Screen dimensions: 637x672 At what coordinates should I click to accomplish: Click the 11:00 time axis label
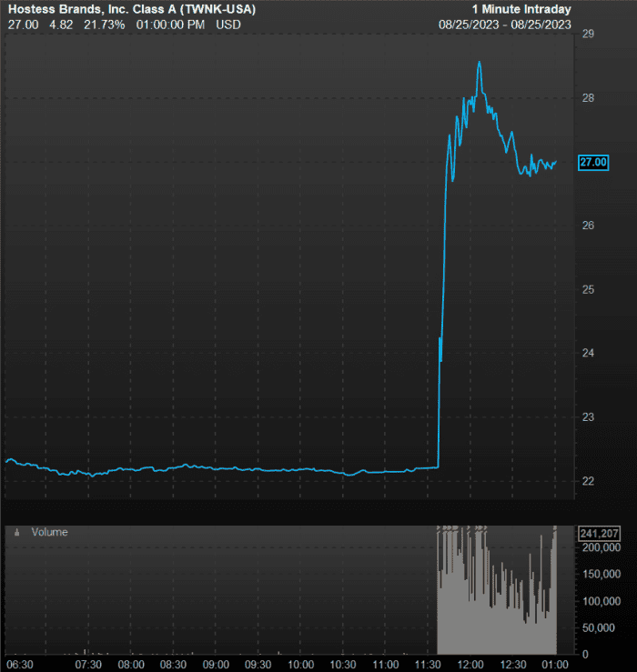click(x=385, y=665)
